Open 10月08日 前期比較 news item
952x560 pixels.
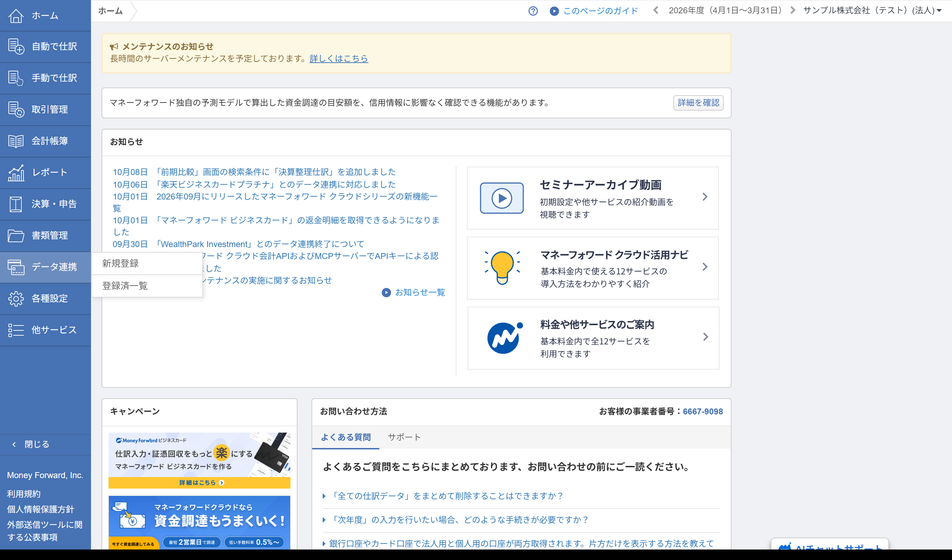(x=254, y=172)
